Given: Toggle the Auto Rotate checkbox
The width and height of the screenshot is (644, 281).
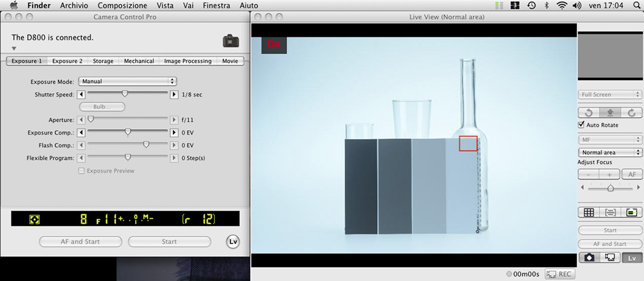Looking at the screenshot, I should pos(582,125).
